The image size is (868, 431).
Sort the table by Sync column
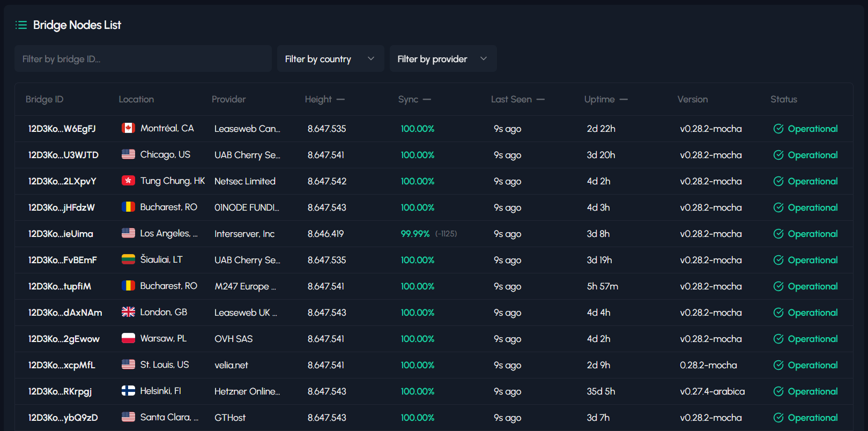[x=414, y=99]
